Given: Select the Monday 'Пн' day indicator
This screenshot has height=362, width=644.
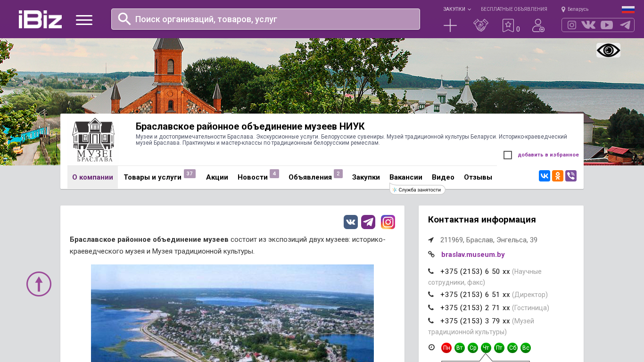Looking at the screenshot, I should [446, 348].
